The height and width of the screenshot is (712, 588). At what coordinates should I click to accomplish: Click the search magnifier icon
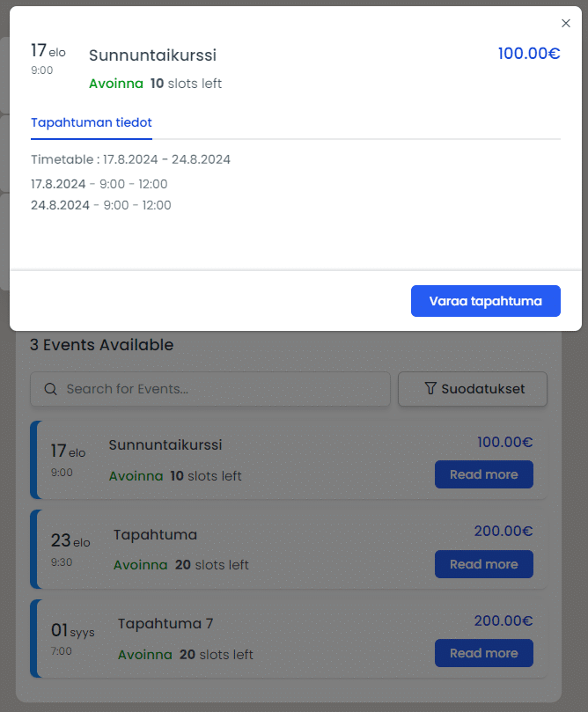click(x=50, y=389)
